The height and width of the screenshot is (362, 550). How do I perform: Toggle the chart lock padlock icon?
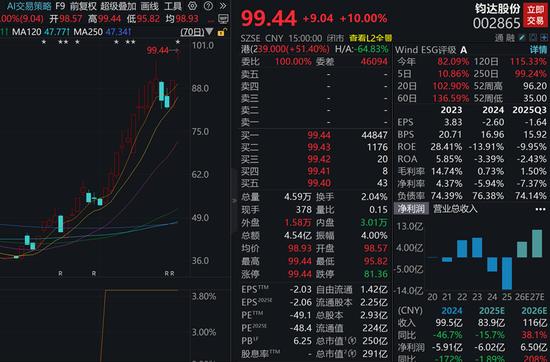click(x=221, y=33)
